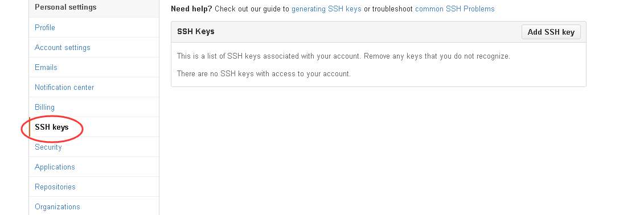Viewport: 644px width, 215px height.
Task: Click the no SSH keys message
Action: coord(264,74)
